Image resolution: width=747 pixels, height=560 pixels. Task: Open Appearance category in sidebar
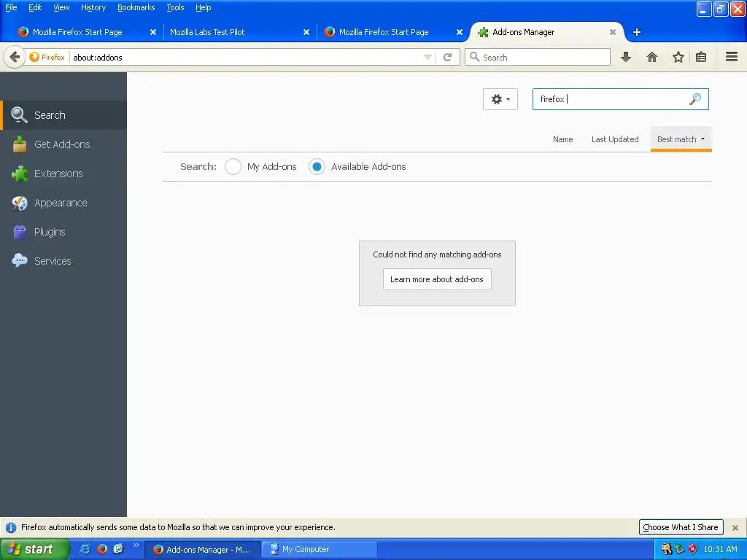coord(64,203)
